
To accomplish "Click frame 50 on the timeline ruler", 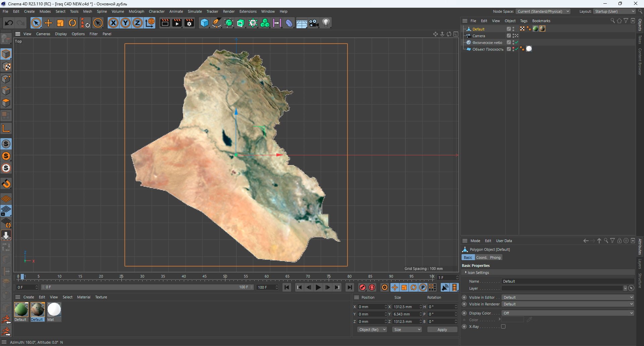I will point(225,277).
